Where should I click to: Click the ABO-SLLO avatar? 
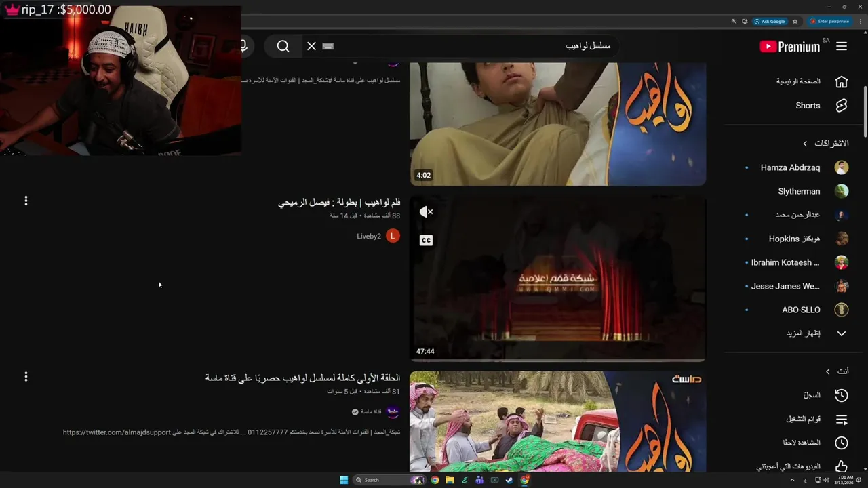842,310
